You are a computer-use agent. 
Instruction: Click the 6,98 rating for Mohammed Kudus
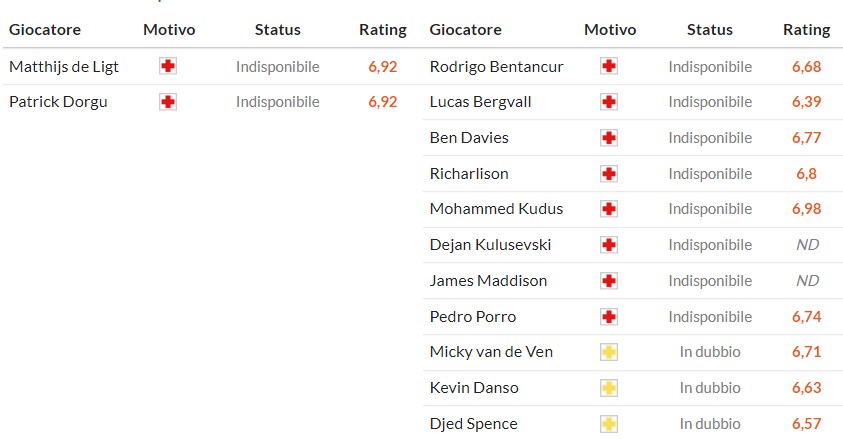[x=806, y=209]
